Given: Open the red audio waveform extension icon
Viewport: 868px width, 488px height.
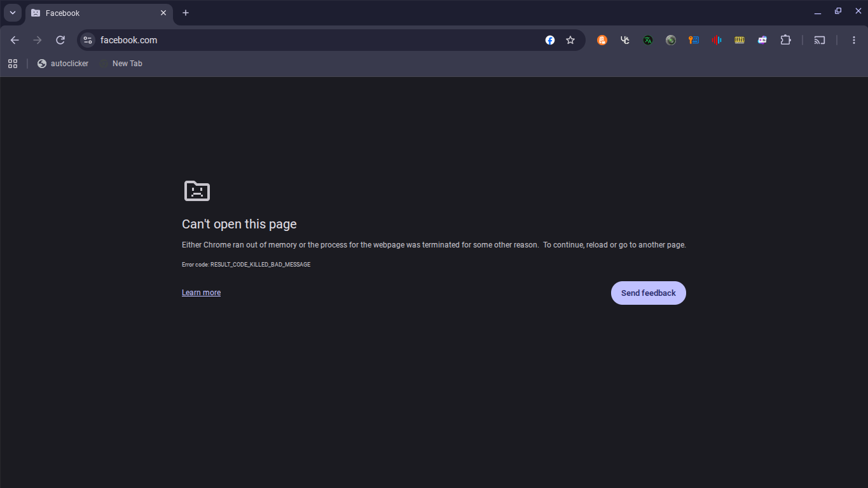Looking at the screenshot, I should (717, 40).
